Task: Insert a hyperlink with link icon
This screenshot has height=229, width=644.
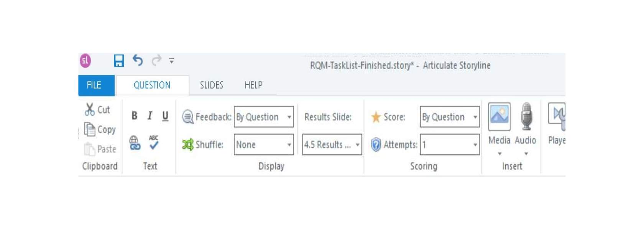Action: (135, 143)
